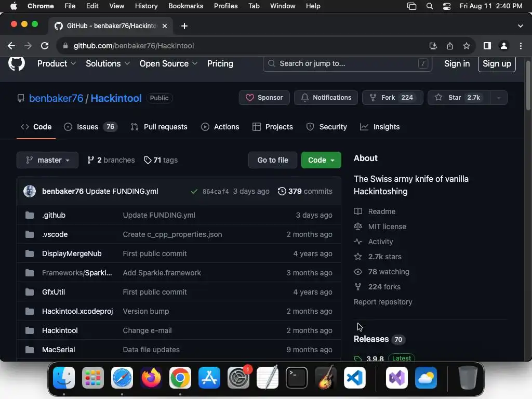532x399 pixels.
Task: Expand the Open Source menu
Action: pos(168,63)
